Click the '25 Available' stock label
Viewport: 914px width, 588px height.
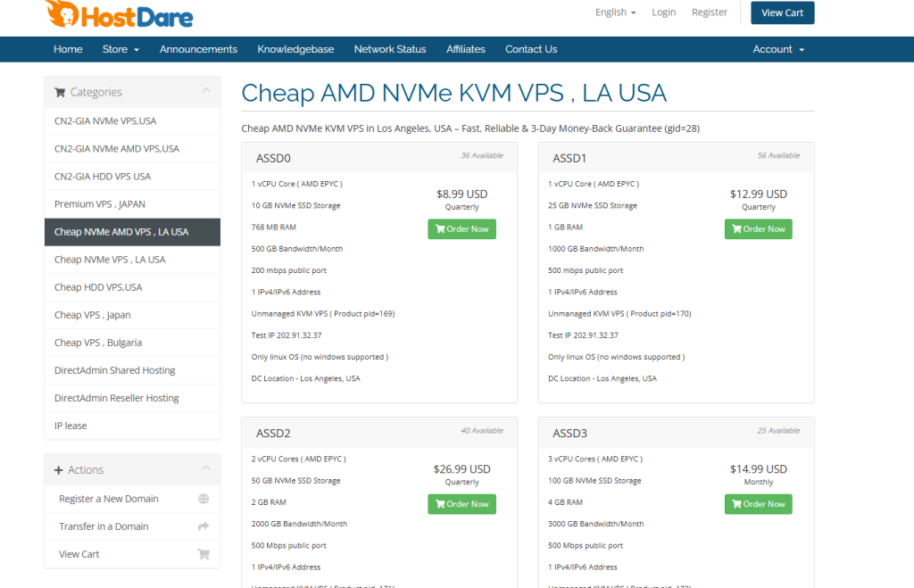[x=778, y=431]
